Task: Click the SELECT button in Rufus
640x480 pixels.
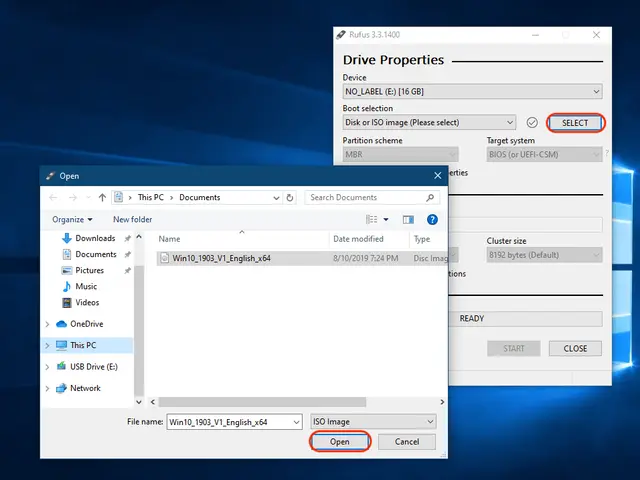Action: click(575, 123)
